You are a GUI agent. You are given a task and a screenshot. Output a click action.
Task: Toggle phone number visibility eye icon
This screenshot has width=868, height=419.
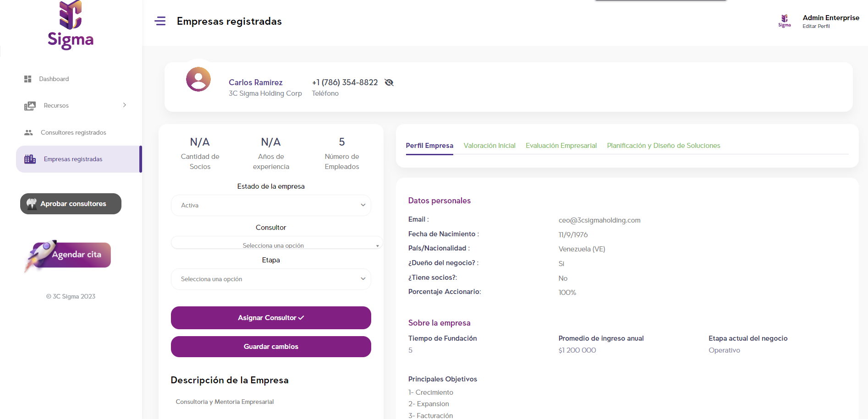(389, 82)
